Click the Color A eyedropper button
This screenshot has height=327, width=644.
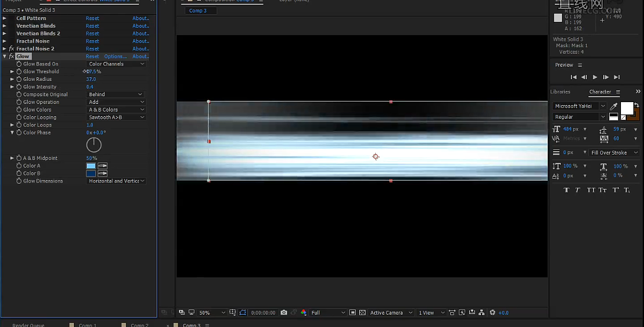(x=103, y=166)
